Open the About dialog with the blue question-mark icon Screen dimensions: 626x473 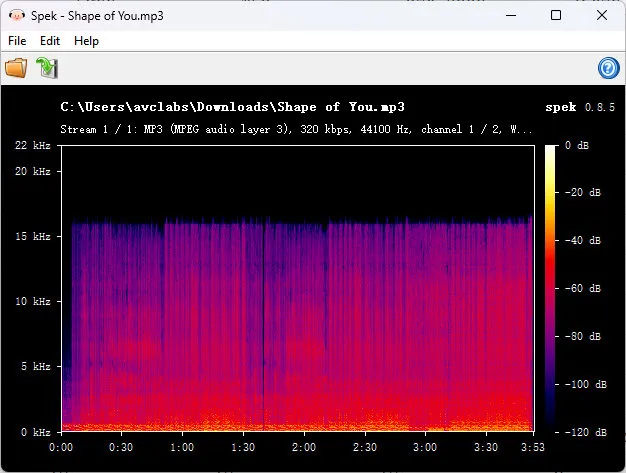point(608,68)
